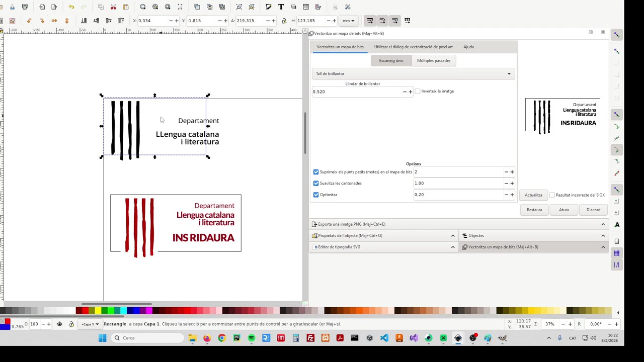The width and height of the screenshot is (644, 362).
Task: Rotate selection 90° counter-clockwise icon
Action: 29,21
